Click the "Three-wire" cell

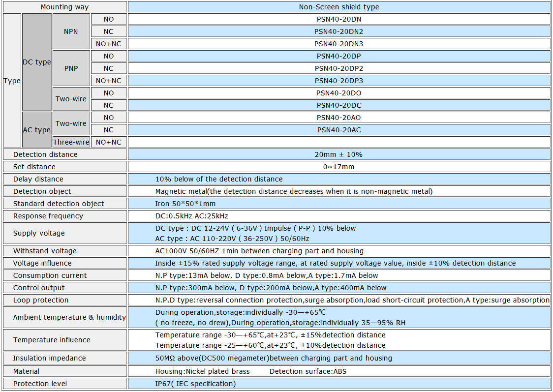(71, 142)
